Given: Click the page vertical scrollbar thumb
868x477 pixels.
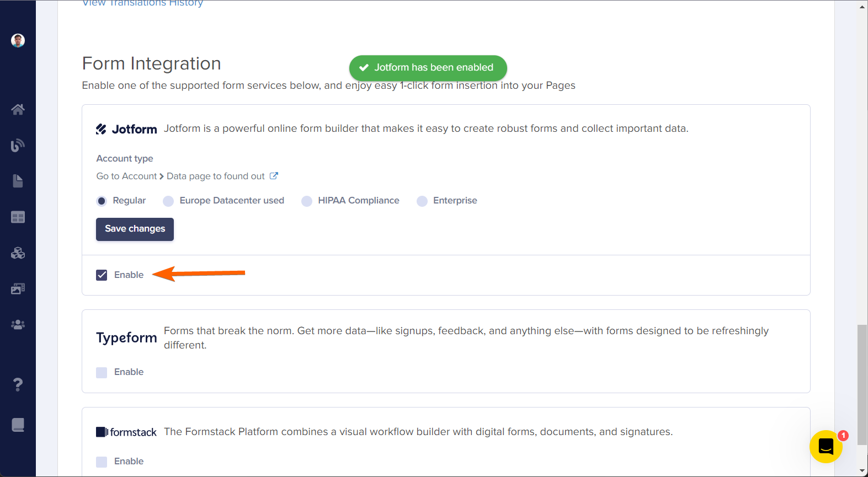Looking at the screenshot, I should point(862,384).
